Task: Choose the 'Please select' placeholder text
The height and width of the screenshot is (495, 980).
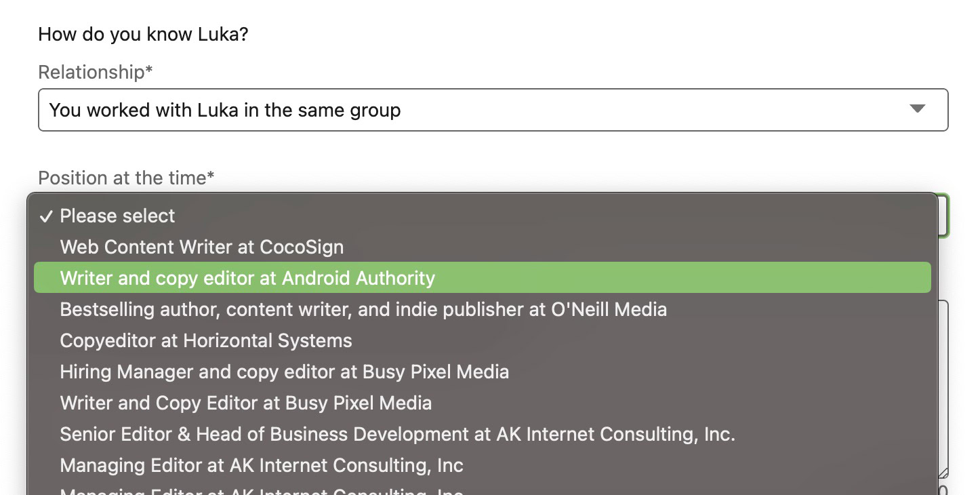Action: click(117, 216)
